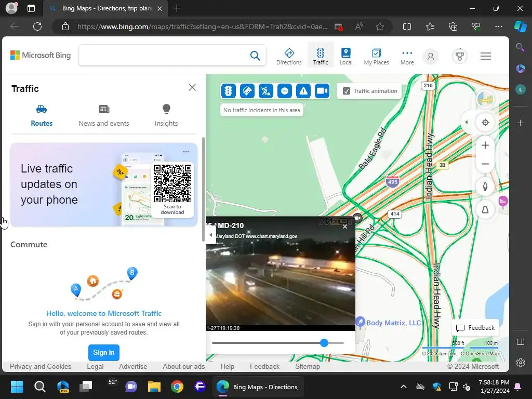Select the Traffic icon in top bar
532x399 pixels.
pyautogui.click(x=320, y=56)
